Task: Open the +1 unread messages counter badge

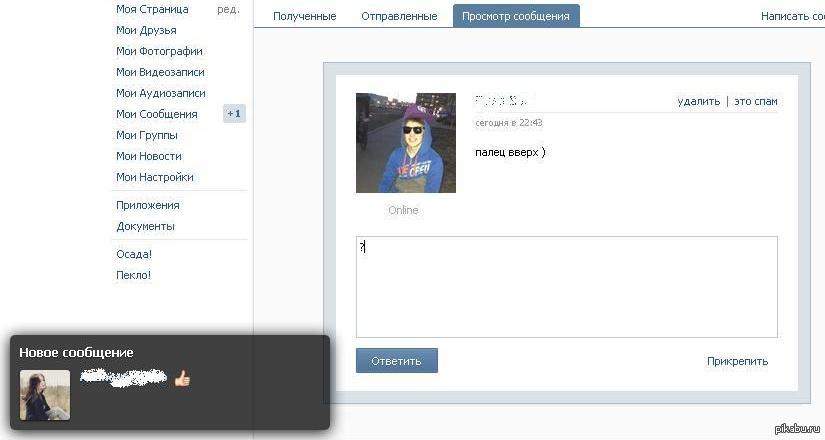Action: 234,114
